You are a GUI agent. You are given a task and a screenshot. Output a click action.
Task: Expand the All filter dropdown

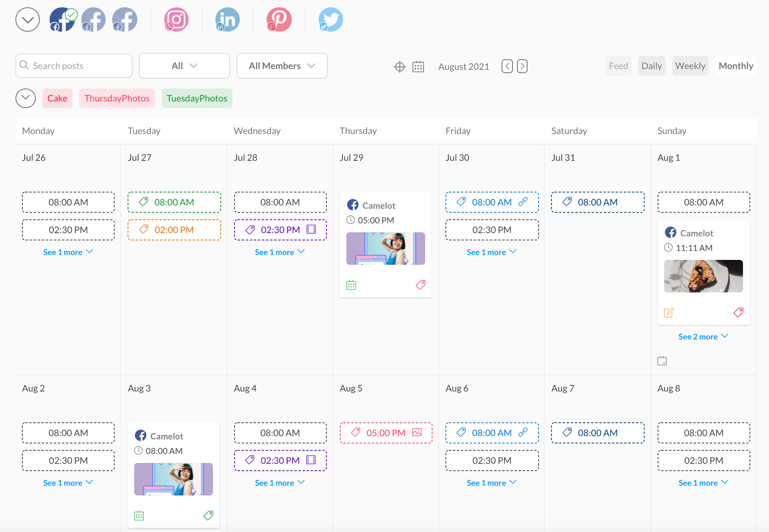click(x=184, y=65)
